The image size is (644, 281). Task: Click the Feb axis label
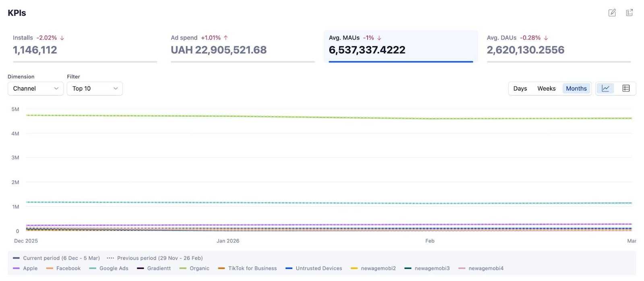(x=430, y=241)
